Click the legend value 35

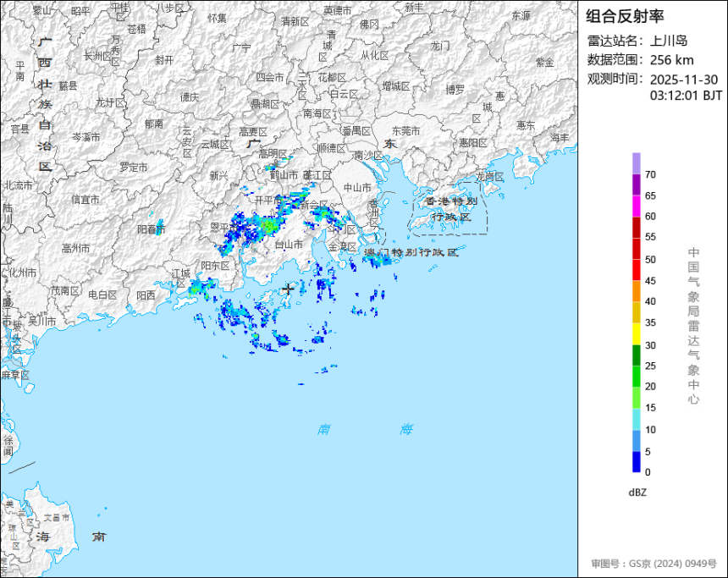pyautogui.click(x=650, y=322)
